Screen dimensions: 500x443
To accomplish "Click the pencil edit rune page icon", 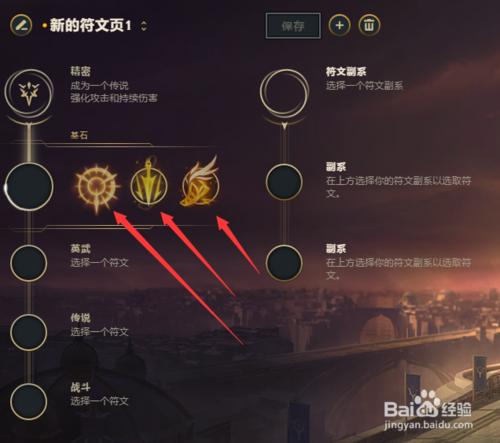I will [x=21, y=25].
